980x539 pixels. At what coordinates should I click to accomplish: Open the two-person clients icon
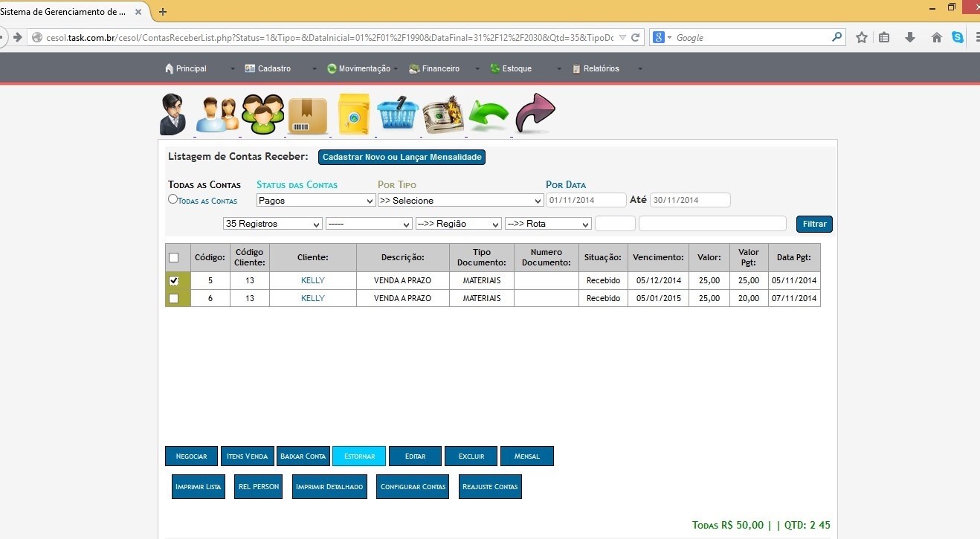point(216,115)
